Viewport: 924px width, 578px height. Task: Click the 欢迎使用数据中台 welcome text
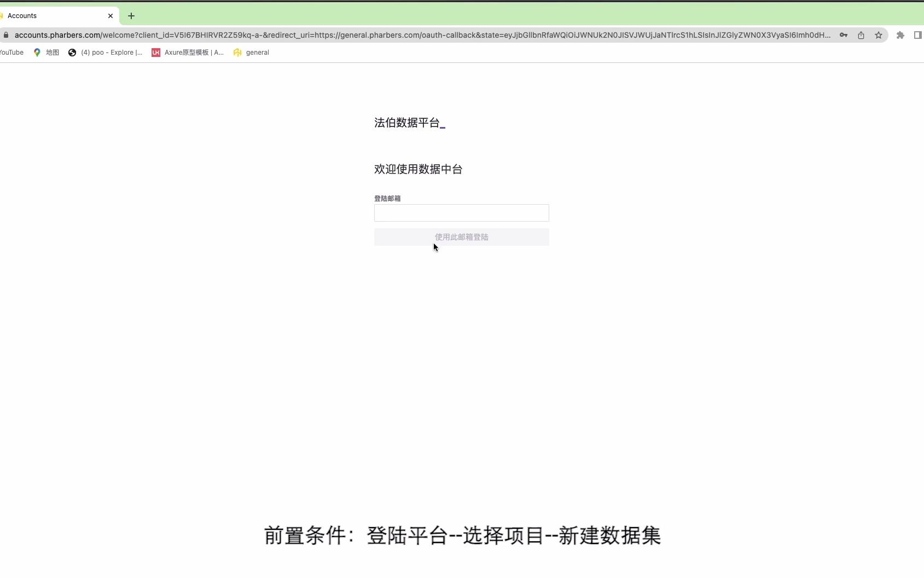coord(418,169)
